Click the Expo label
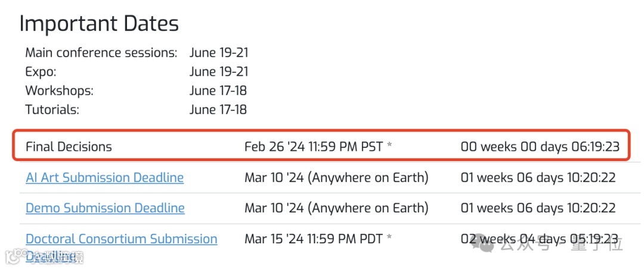644x269 pixels. pyautogui.click(x=41, y=72)
